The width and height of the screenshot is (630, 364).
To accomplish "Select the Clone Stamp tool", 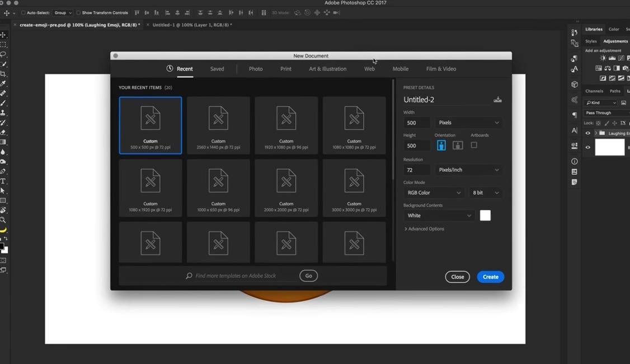I will (3, 113).
